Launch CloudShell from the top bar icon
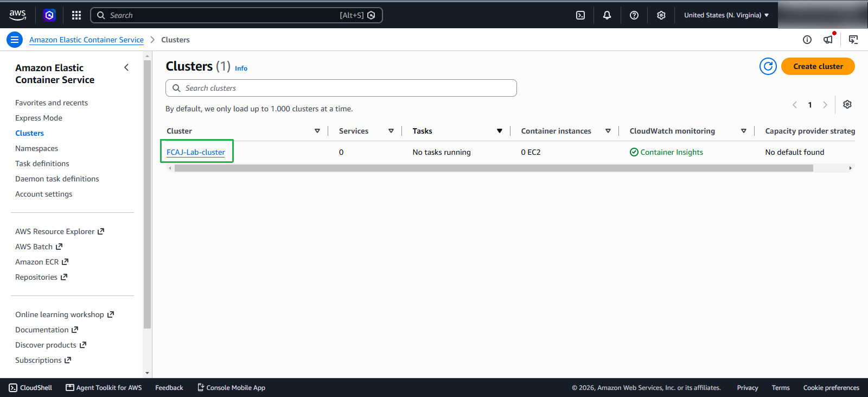868x397 pixels. (x=580, y=15)
